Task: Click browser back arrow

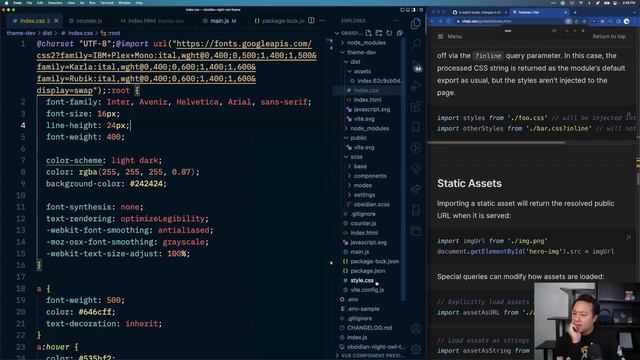Action: coord(433,21)
